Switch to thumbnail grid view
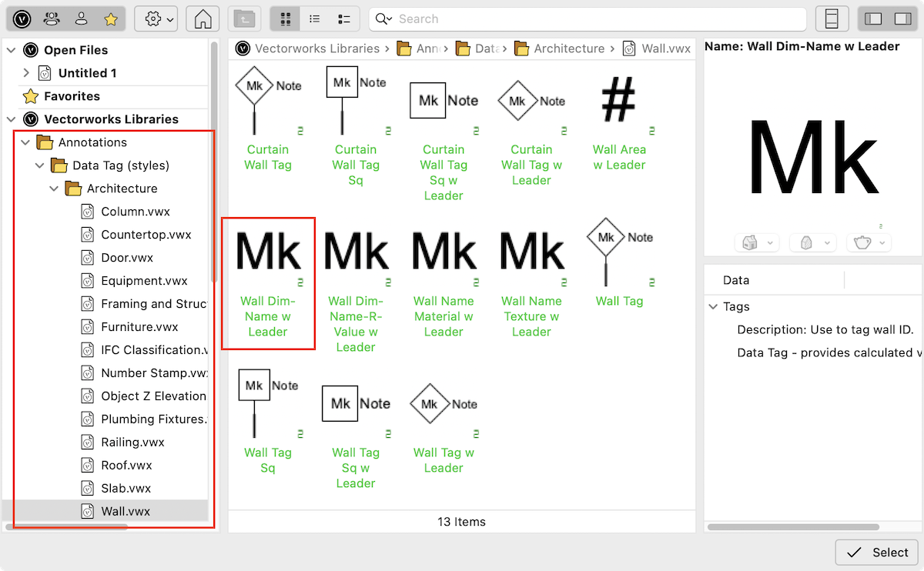The height and width of the screenshot is (571, 924). [x=286, y=19]
